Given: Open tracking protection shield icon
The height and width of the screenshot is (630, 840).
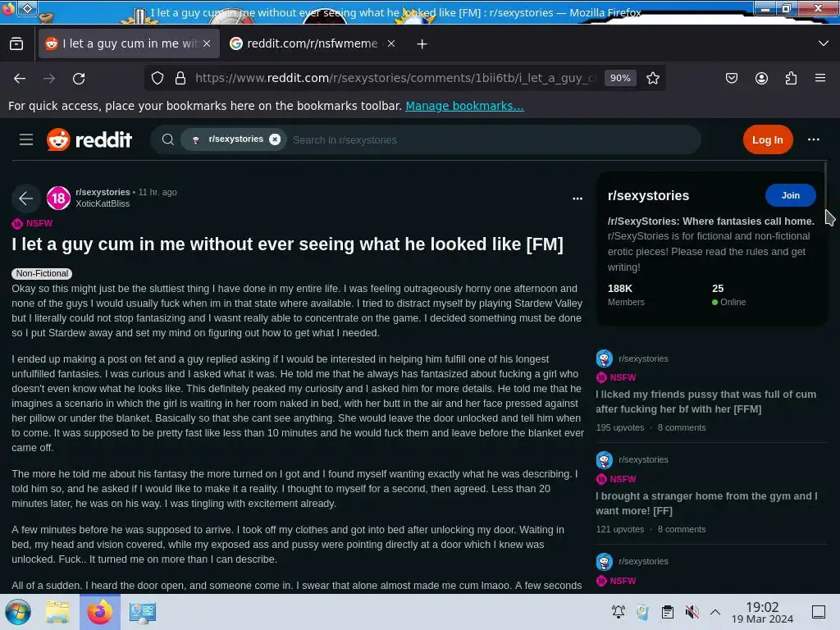Looking at the screenshot, I should click(157, 78).
